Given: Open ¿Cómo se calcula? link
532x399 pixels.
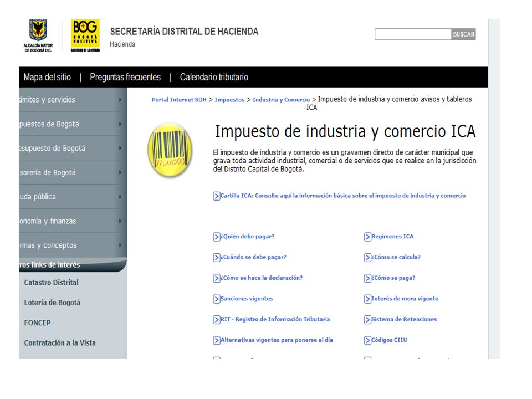Looking at the screenshot, I should click(396, 257).
